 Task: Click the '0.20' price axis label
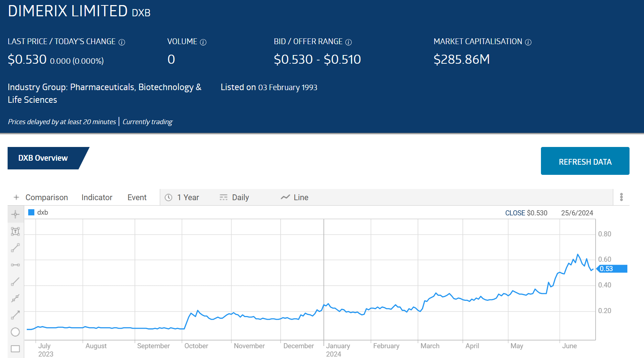click(x=605, y=311)
